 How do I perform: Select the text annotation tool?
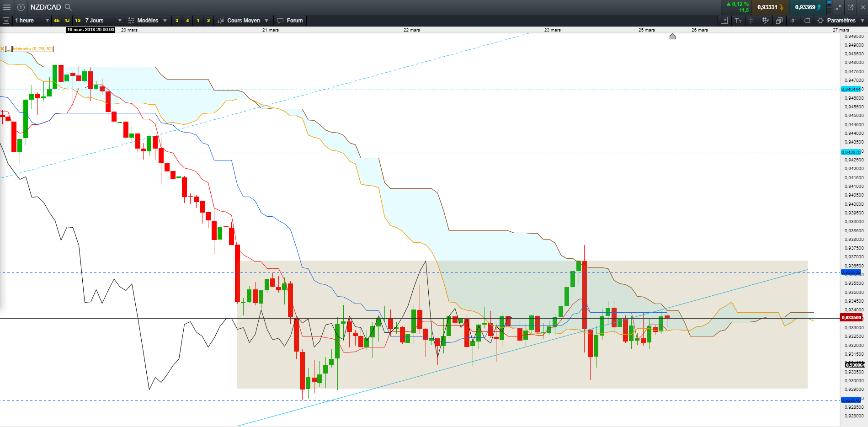738,21
